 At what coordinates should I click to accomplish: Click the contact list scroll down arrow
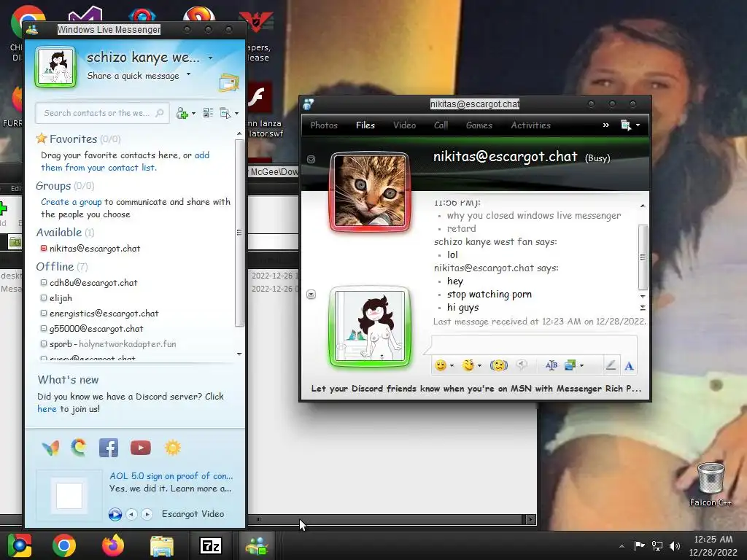pyautogui.click(x=239, y=354)
